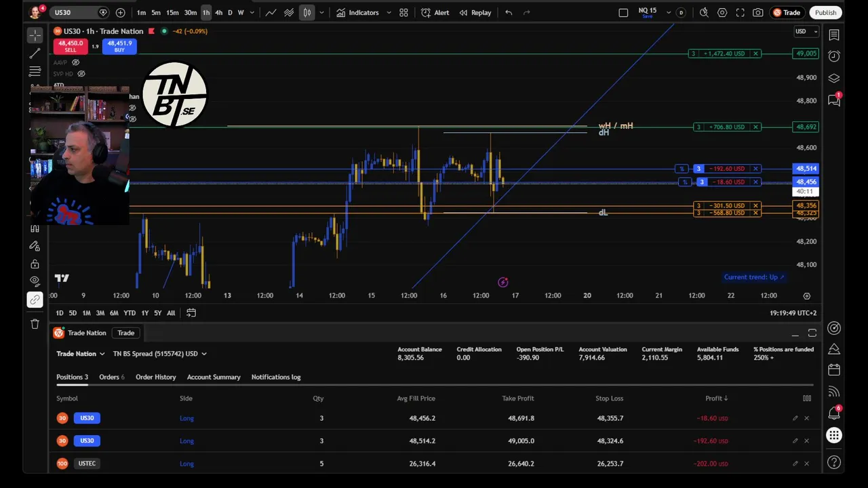Screen dimensions: 868x488
Task: Toggle visibility of AAVP indicator
Action: point(75,62)
